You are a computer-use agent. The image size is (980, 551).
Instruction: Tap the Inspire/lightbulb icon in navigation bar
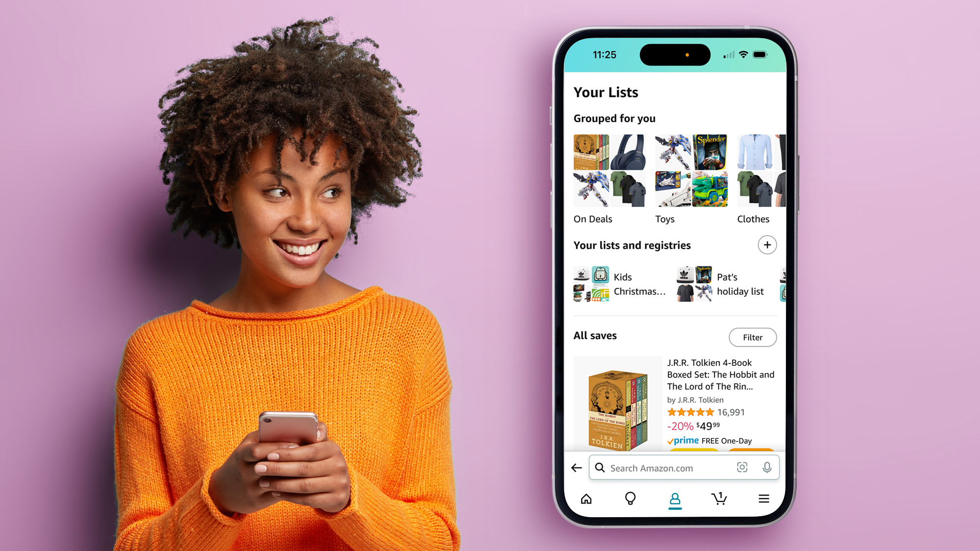point(630,498)
